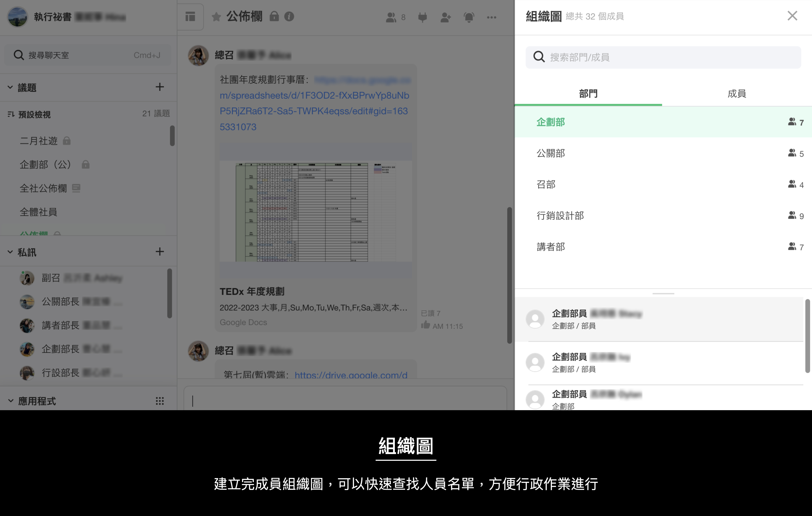Click the star icon beside 公佈欄
812x516 pixels.
pyautogui.click(x=216, y=17)
